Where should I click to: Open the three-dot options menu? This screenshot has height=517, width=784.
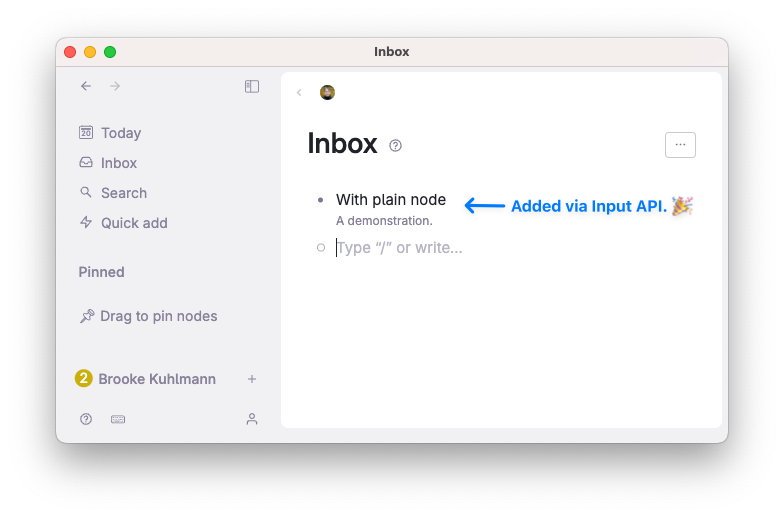pos(680,145)
